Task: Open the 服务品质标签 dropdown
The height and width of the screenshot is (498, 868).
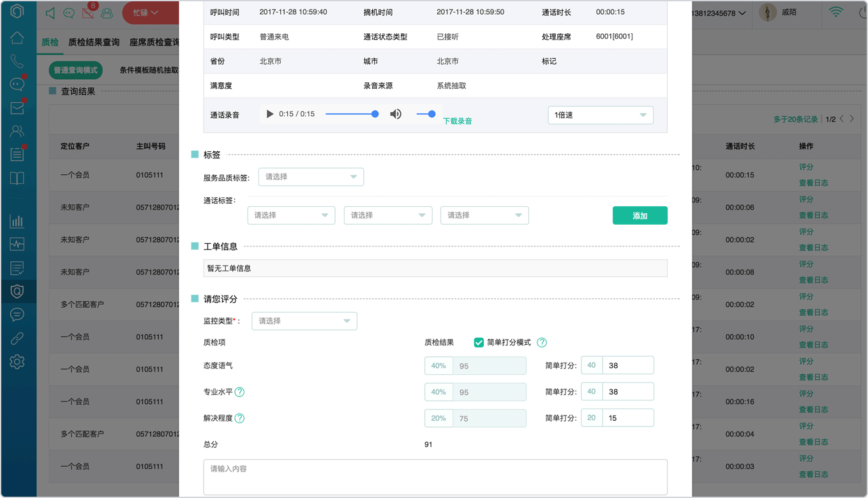Action: point(311,177)
